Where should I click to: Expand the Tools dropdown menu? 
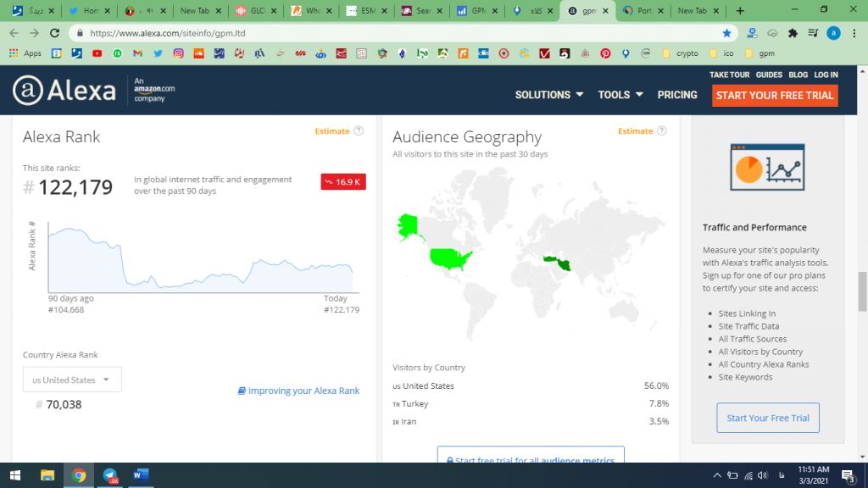(620, 95)
